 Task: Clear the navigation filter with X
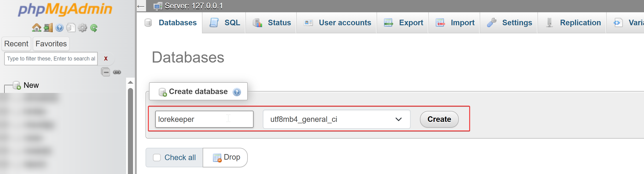click(x=106, y=59)
